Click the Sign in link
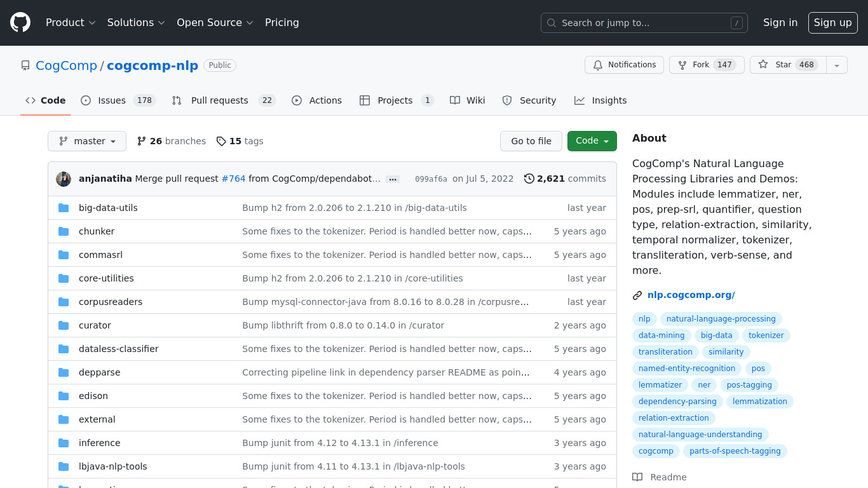 click(x=780, y=23)
